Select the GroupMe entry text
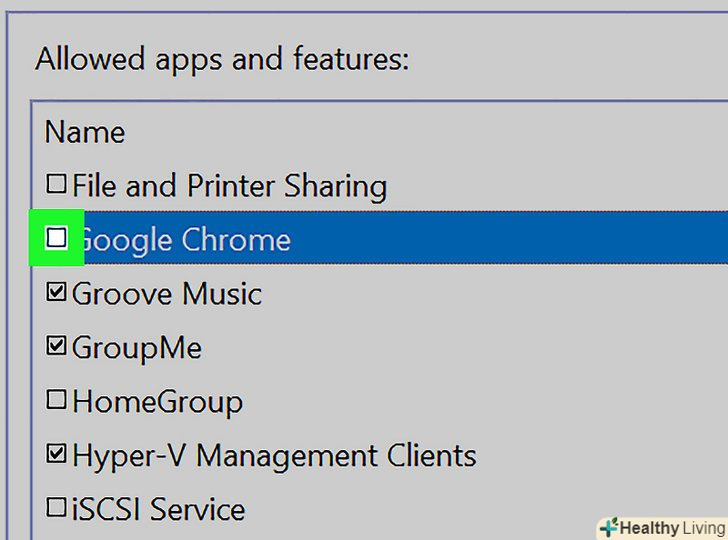Screen dimensions: 728x540 tap(136, 348)
